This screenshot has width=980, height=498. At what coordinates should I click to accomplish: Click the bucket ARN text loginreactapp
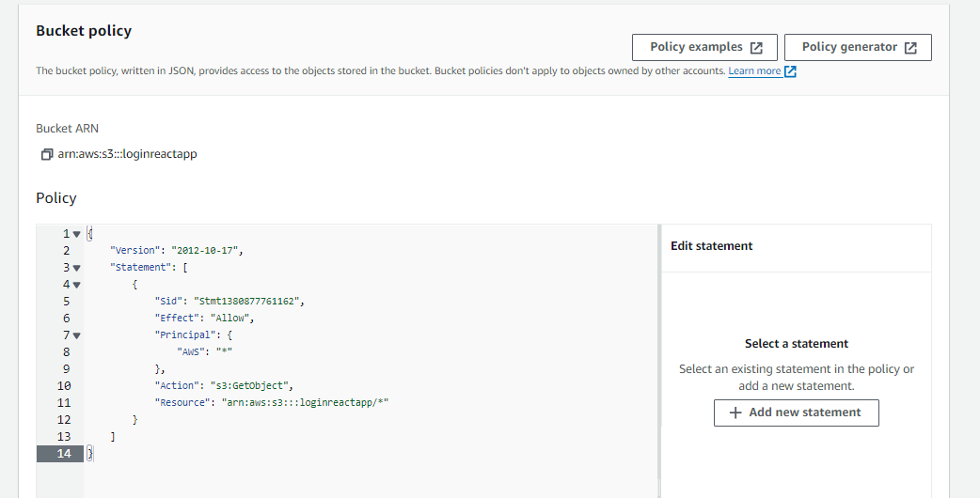(128, 154)
